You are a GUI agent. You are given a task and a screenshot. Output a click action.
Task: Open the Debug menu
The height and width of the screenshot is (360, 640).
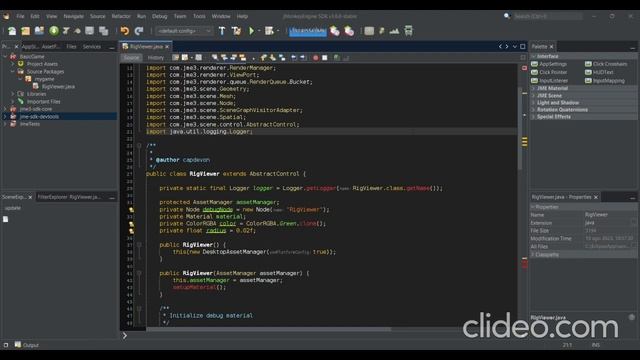[160, 16]
